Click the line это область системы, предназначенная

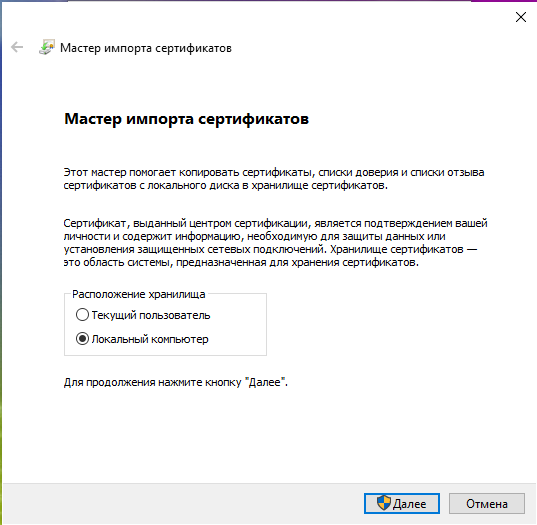pyautogui.click(x=241, y=263)
